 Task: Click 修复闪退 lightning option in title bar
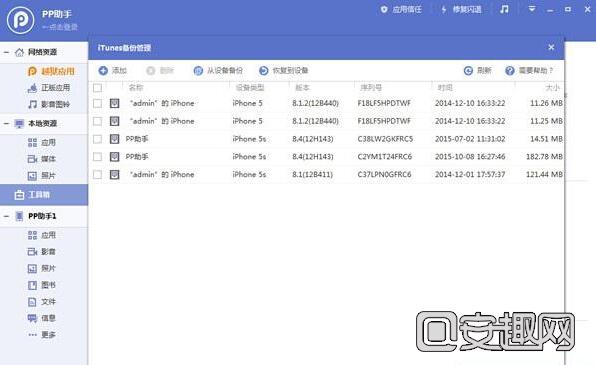click(461, 10)
